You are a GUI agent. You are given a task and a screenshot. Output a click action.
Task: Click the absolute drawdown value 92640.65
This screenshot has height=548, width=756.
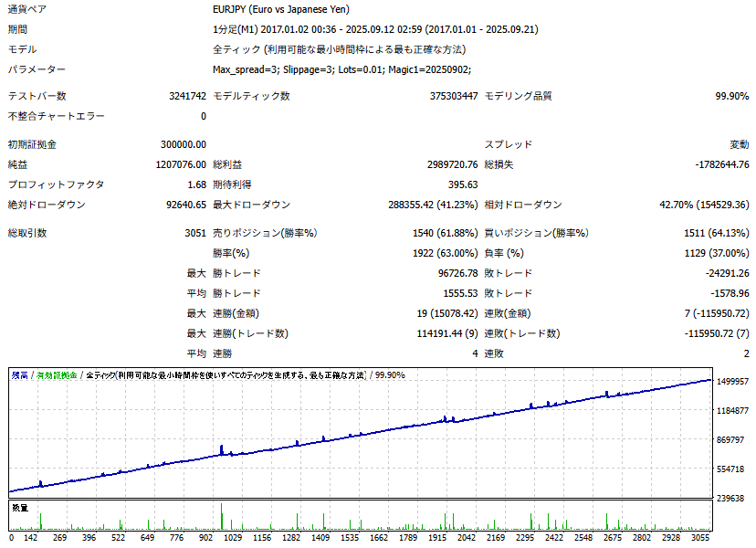(186, 205)
